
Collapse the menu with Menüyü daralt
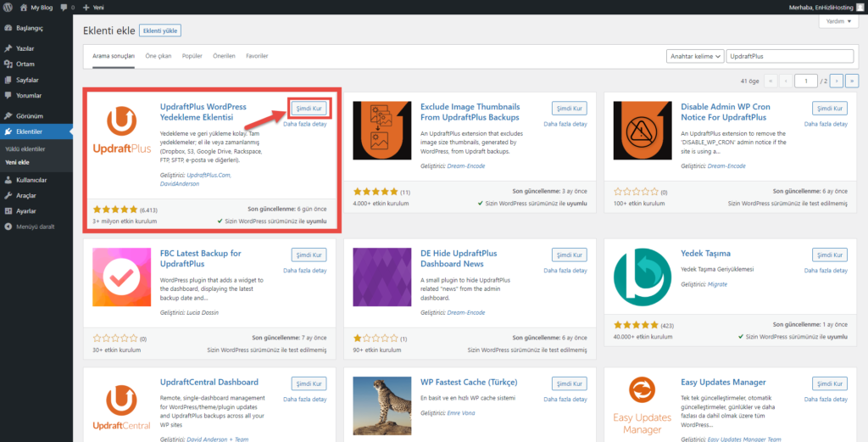36,227
